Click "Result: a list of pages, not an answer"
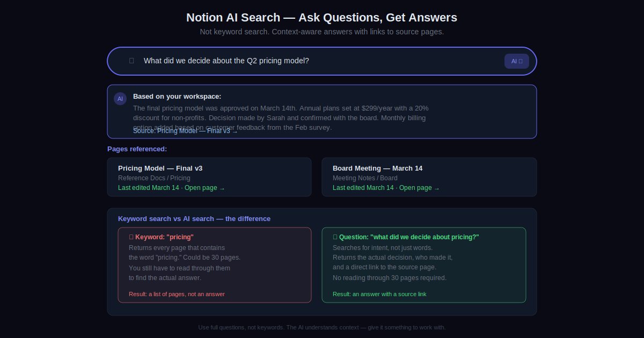 coord(177,294)
